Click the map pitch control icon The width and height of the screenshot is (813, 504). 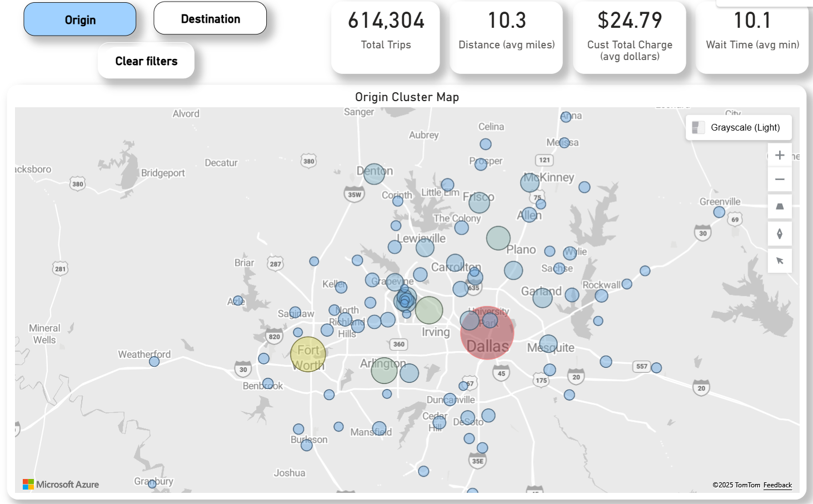pos(780,207)
